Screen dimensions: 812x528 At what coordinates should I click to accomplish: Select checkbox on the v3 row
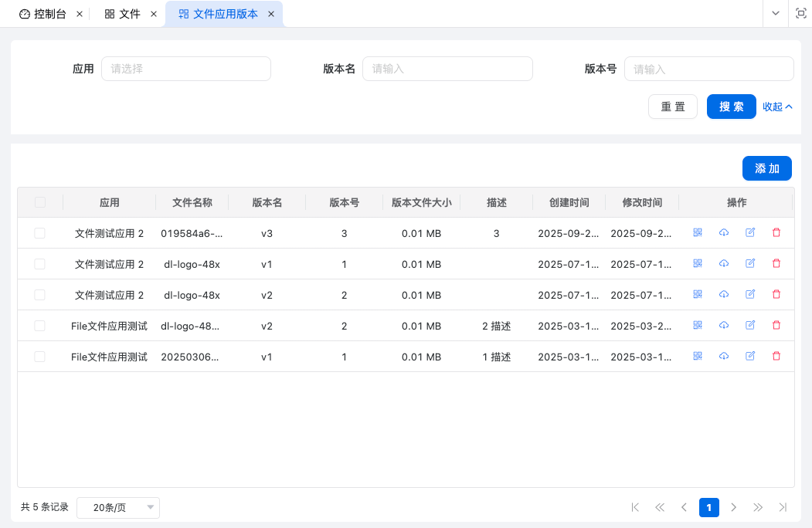pos(39,232)
